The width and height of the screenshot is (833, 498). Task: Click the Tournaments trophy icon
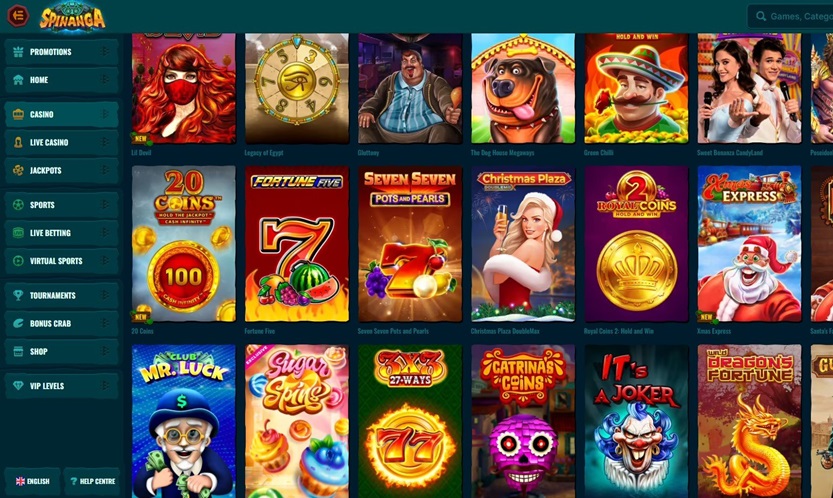18,295
